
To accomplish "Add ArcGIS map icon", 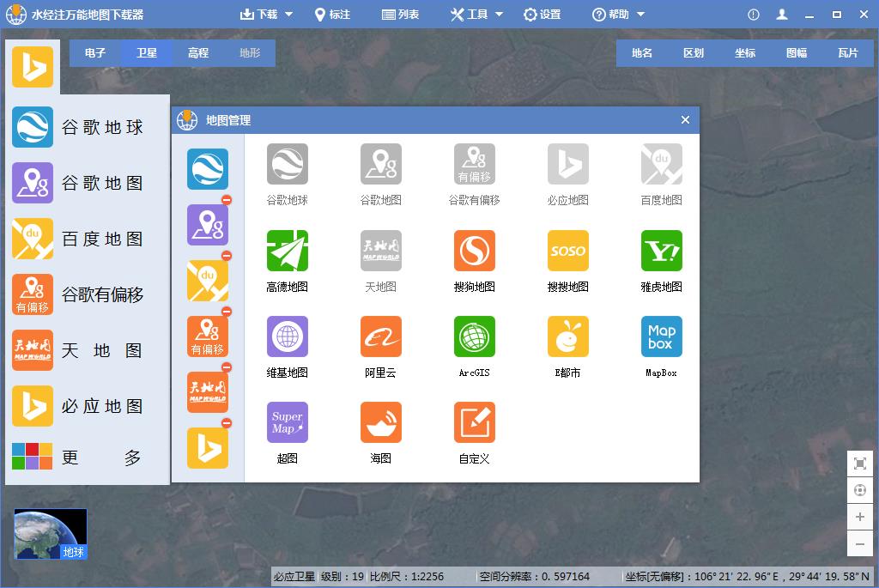I will click(x=474, y=336).
